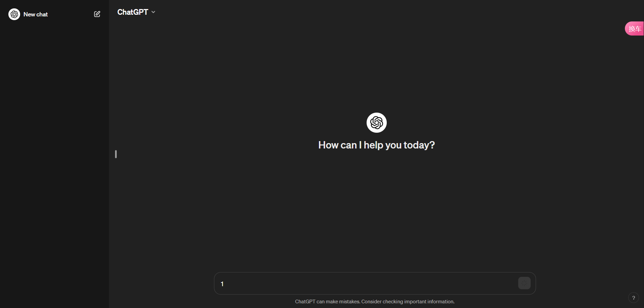
Task: Click the large center ChatGPT logo
Action: [x=376, y=123]
